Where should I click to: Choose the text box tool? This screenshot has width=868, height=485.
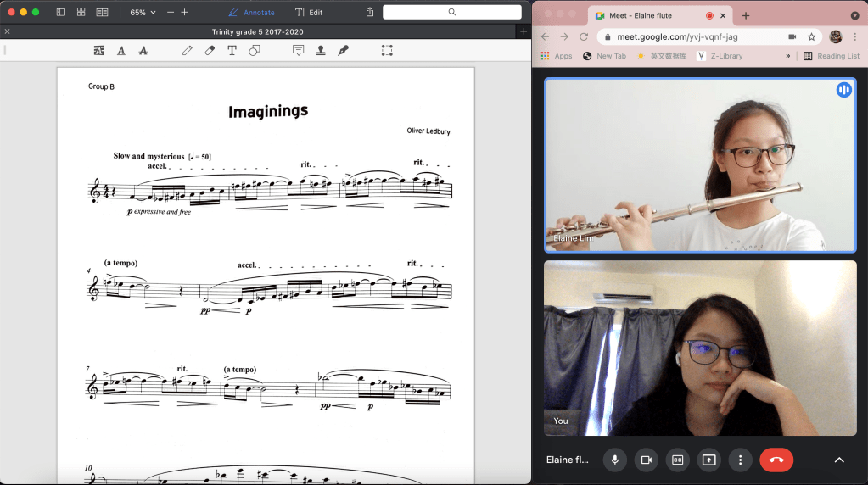[232, 51]
